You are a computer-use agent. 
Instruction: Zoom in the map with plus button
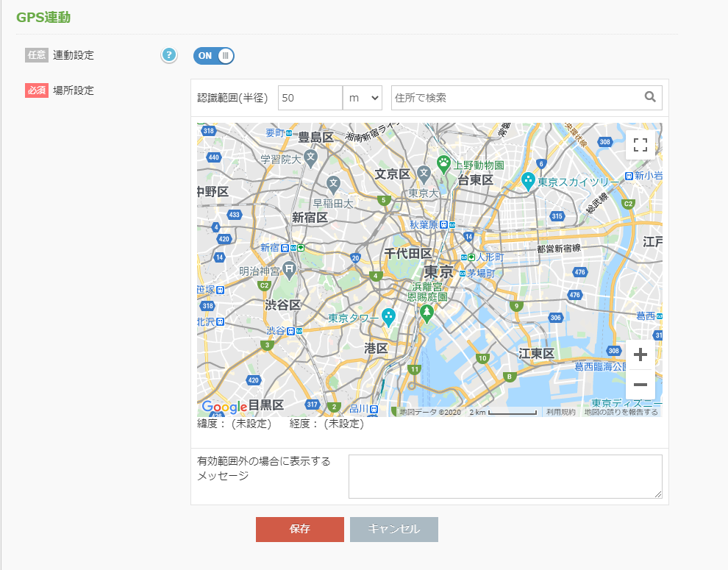tap(640, 355)
